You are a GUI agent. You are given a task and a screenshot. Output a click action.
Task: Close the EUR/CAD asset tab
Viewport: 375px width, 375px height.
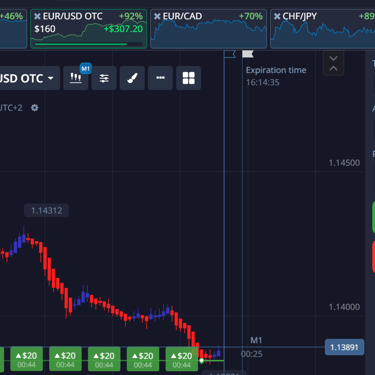click(157, 16)
